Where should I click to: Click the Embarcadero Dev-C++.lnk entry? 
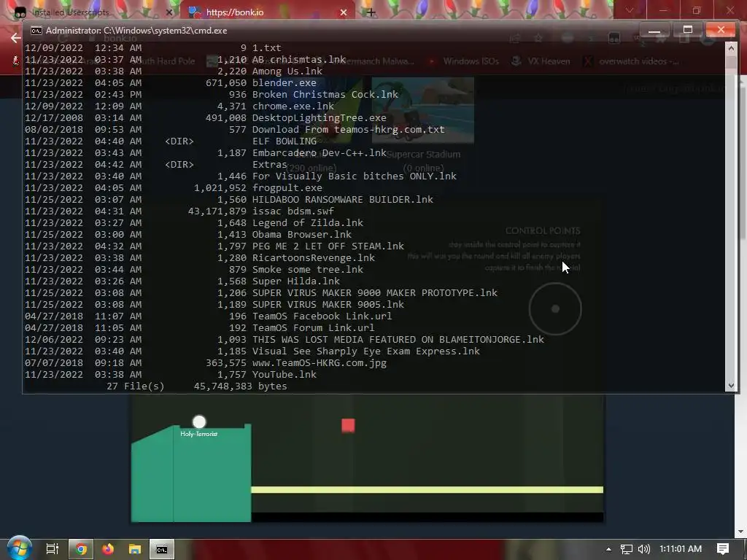(320, 153)
